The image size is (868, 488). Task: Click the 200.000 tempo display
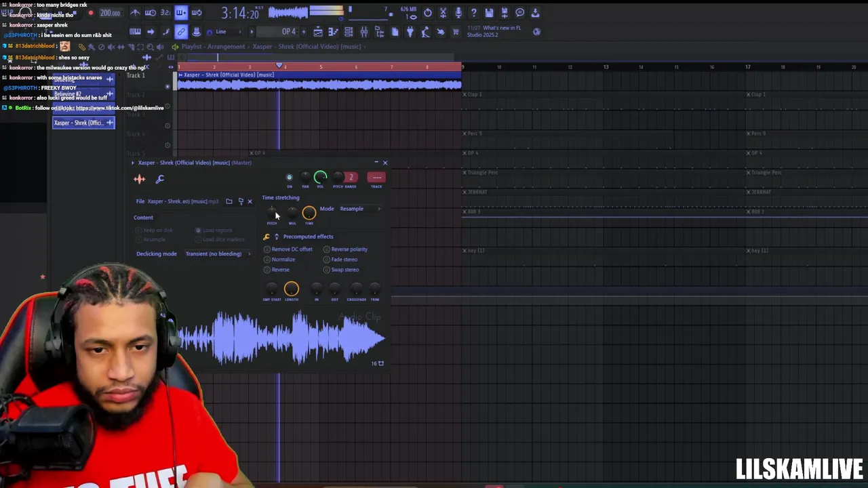[110, 13]
